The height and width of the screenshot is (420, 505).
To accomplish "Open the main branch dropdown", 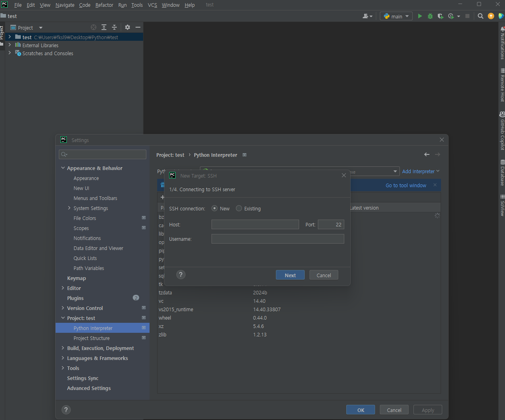I will tap(396, 16).
